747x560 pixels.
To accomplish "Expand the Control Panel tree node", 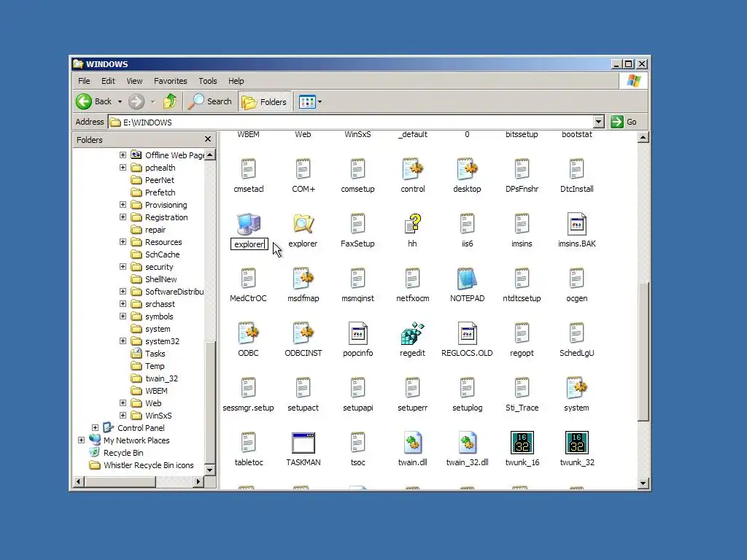I will [96, 427].
